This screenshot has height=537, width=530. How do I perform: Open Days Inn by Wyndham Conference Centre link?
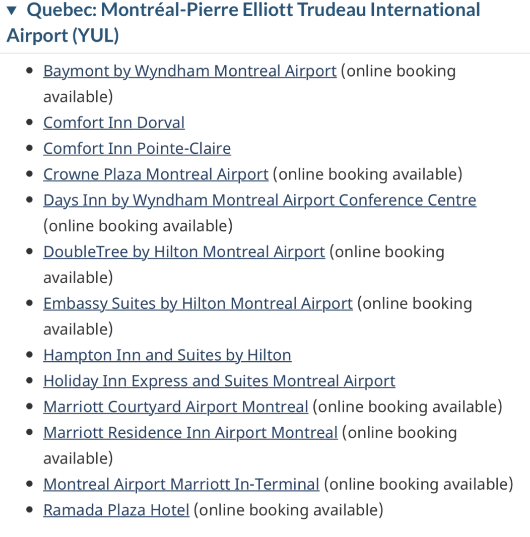pyautogui.click(x=260, y=200)
